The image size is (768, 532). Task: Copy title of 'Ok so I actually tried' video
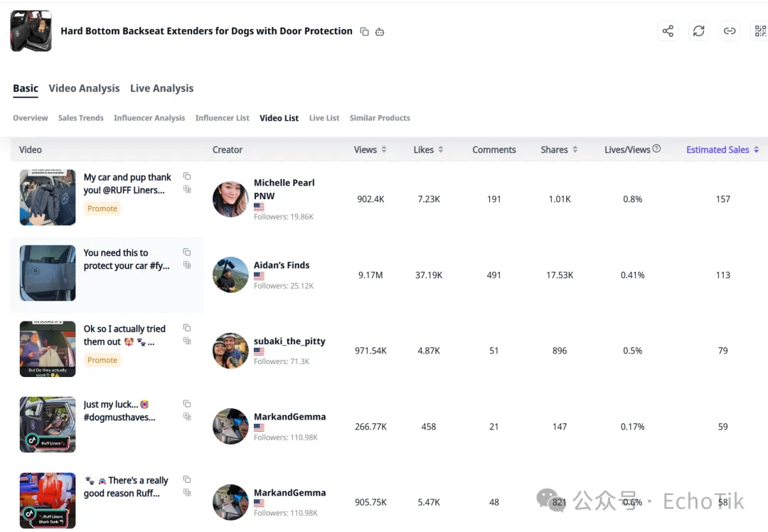point(186,328)
